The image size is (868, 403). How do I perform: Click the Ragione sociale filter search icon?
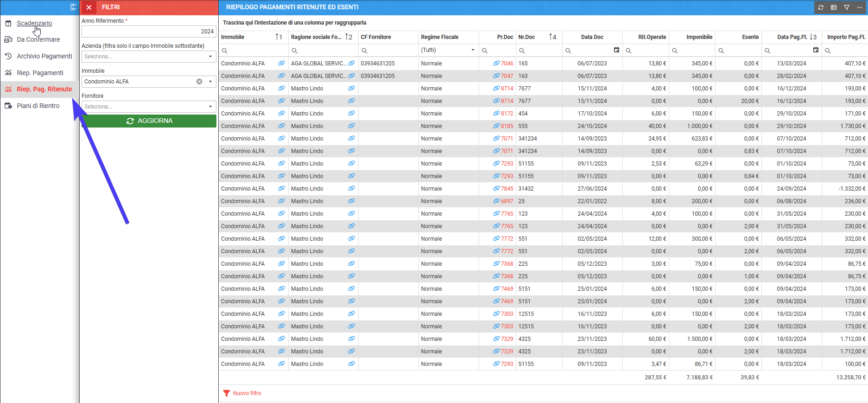(x=294, y=51)
